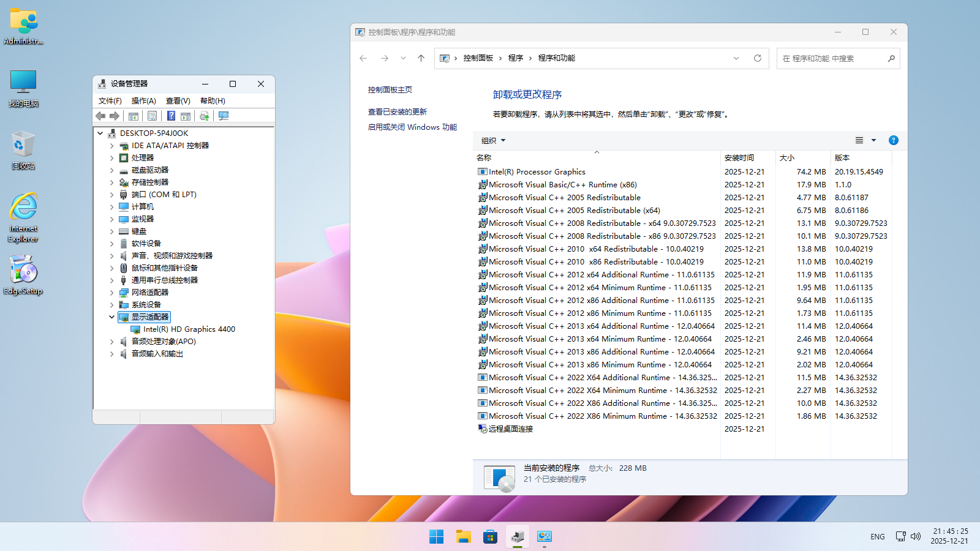Open the recent locations dropdown beside navigation arrows
Image resolution: width=980 pixels, height=551 pixels.
[403, 58]
